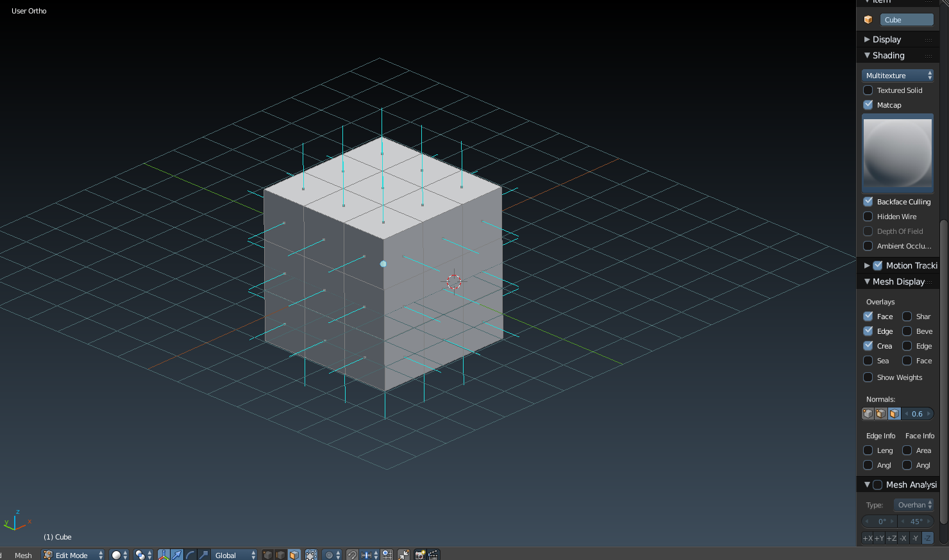Switch to edge select mode
This screenshot has width=949, height=560.
click(281, 555)
